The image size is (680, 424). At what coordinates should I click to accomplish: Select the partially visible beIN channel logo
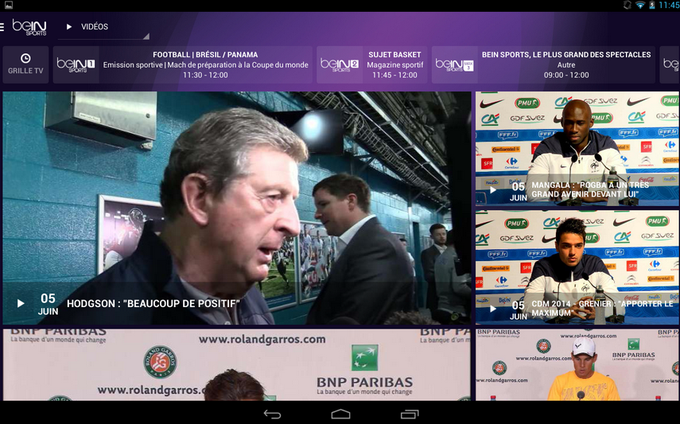[670, 65]
